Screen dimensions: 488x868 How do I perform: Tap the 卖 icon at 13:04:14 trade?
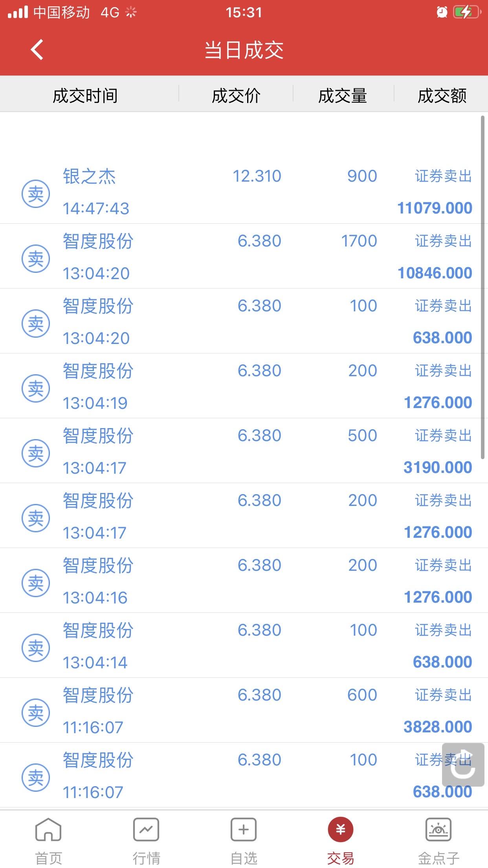point(35,648)
